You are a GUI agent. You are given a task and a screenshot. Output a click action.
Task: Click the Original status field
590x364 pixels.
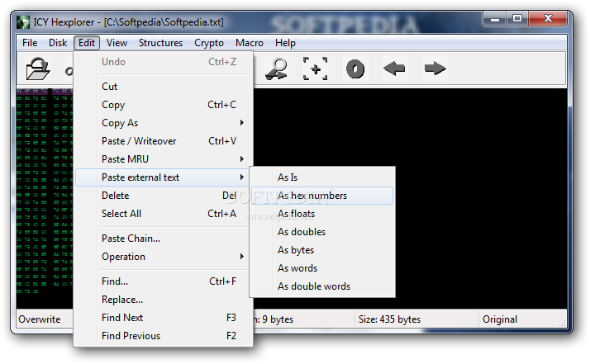click(522, 319)
